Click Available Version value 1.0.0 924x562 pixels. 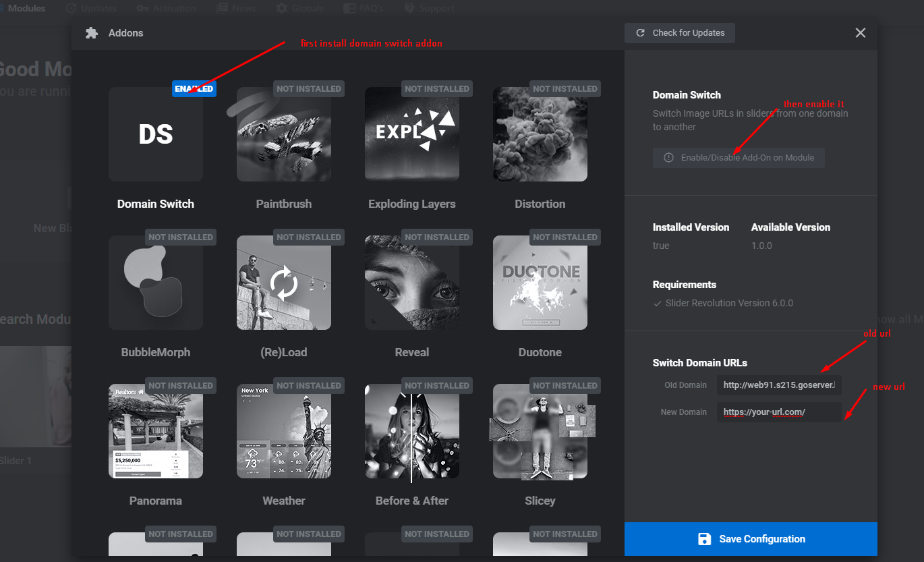761,246
